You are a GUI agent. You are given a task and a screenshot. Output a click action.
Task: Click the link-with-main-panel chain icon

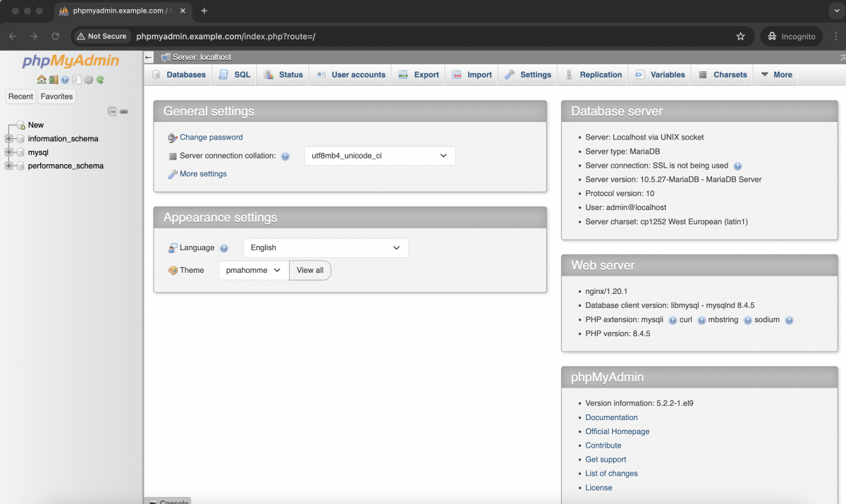pos(123,111)
